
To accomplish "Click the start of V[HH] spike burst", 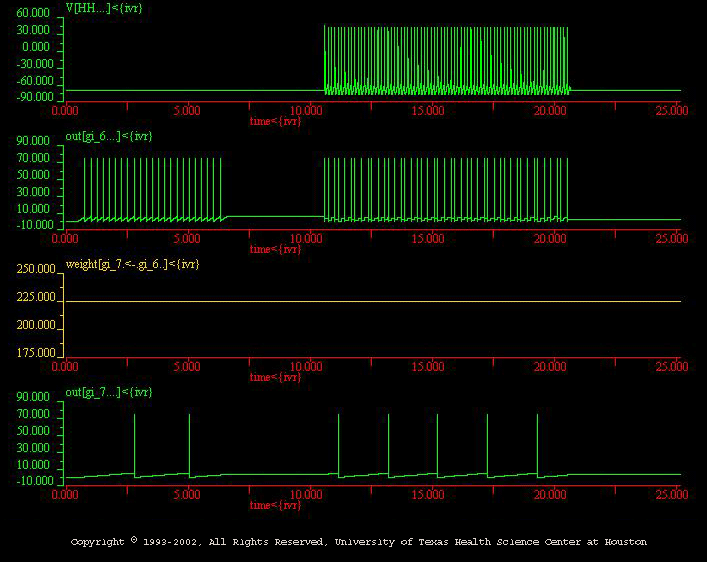I will 325,59.
